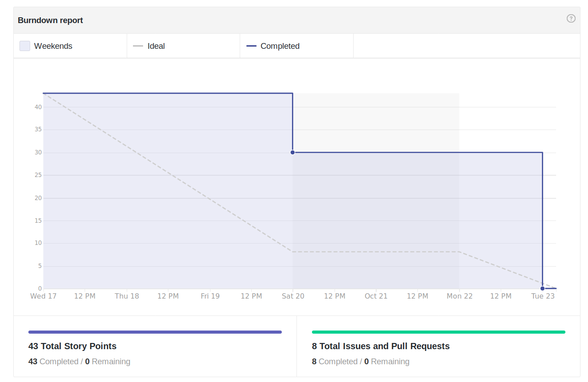Select the data point at Sat 20
Screen dimensions: 588x382
[292, 152]
